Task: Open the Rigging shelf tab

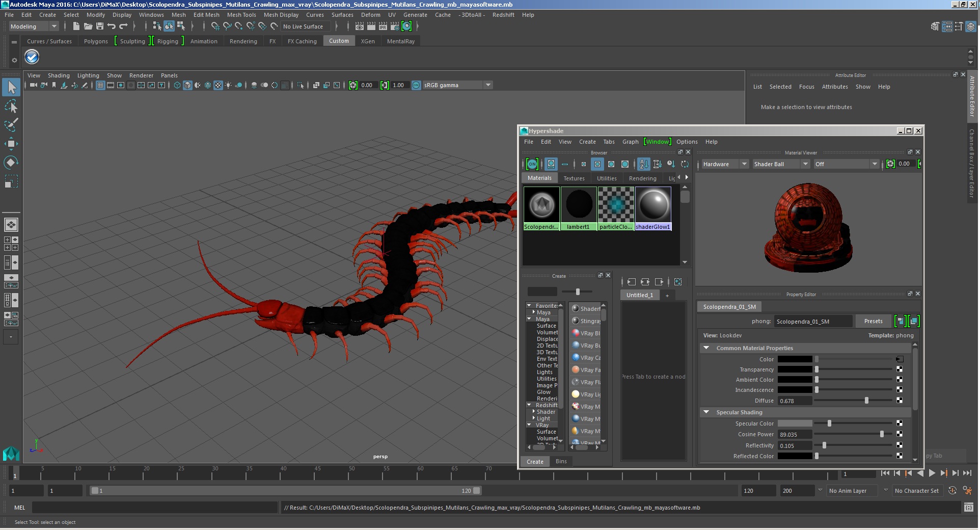Action: tap(168, 41)
